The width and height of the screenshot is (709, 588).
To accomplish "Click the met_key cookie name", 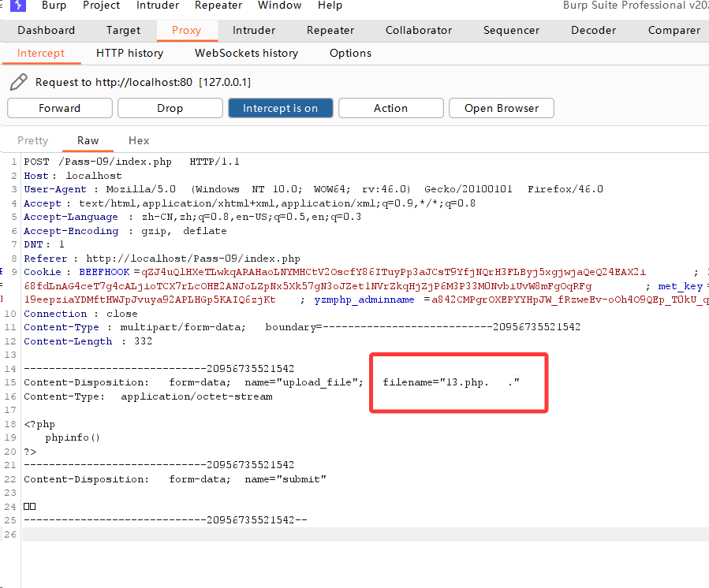I will coord(681,286).
